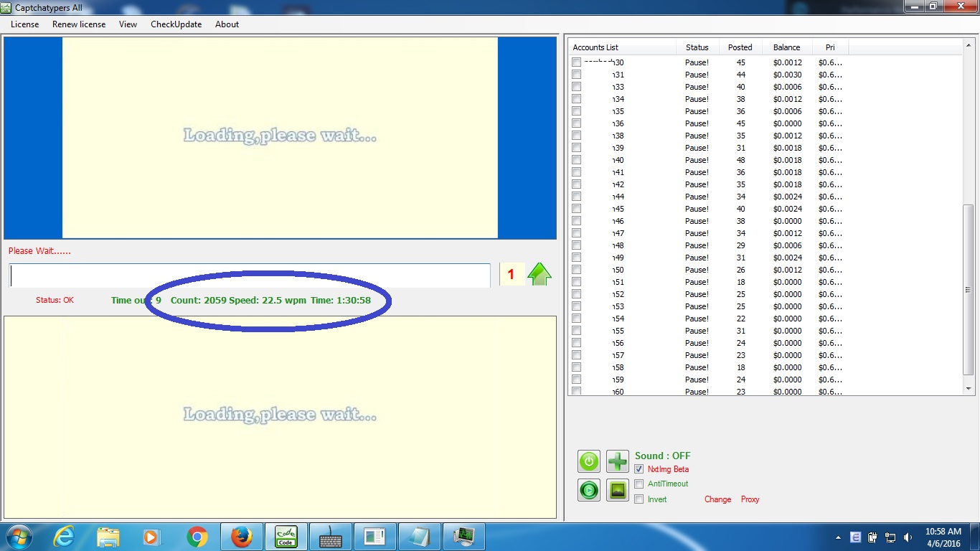Switch to the Code app on the taskbar
The width and height of the screenshot is (980, 551).
[x=286, y=537]
